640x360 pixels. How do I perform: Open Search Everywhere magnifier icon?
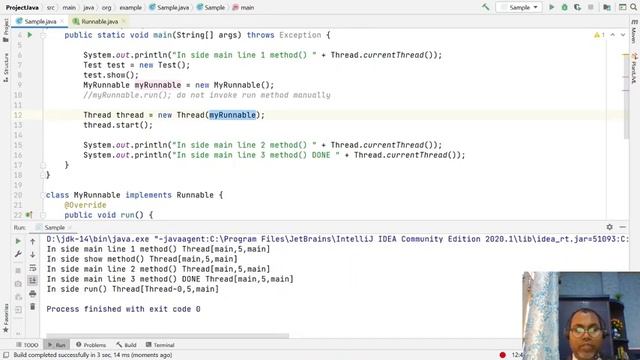(633, 7)
